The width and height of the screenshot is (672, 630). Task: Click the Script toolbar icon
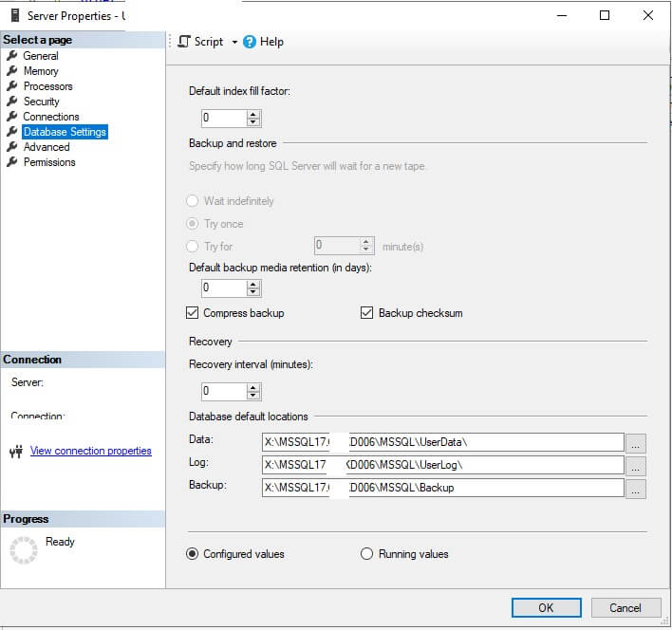184,42
